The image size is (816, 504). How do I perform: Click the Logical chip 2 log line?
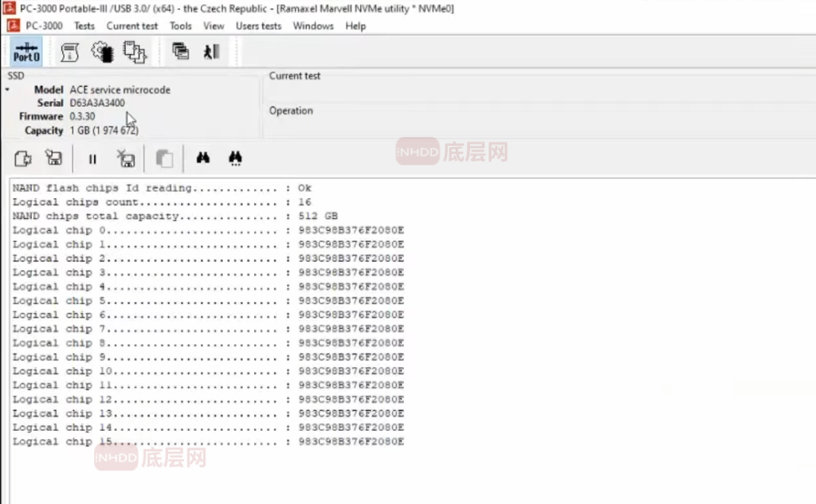[208, 258]
